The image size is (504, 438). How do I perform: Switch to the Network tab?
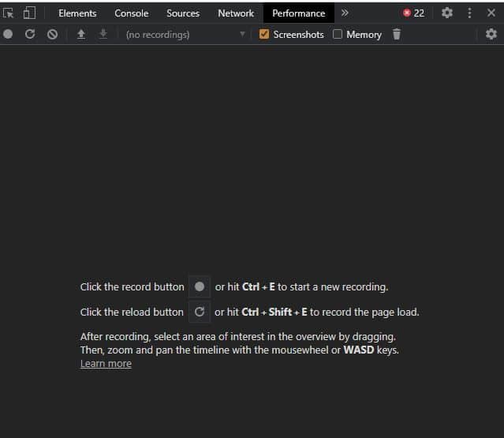coord(236,13)
